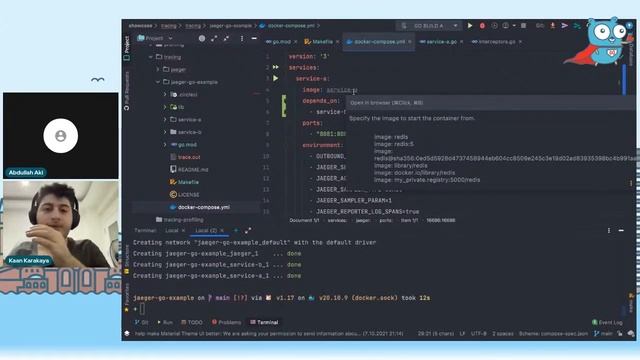Select the Local terminal tab
This screenshot has width=640, height=360.
172,231
